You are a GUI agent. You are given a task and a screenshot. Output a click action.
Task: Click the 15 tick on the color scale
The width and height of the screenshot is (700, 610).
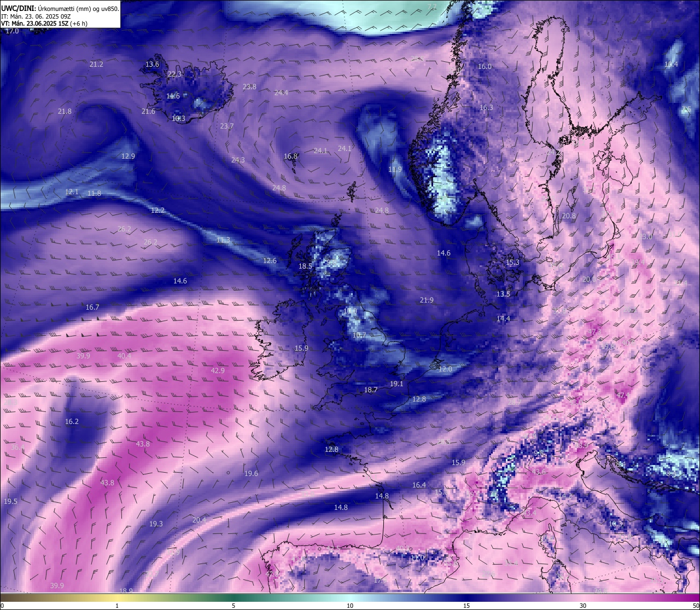(466, 605)
